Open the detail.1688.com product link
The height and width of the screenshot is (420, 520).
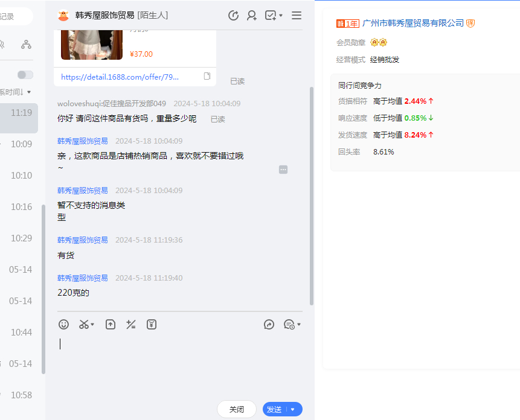tap(120, 77)
